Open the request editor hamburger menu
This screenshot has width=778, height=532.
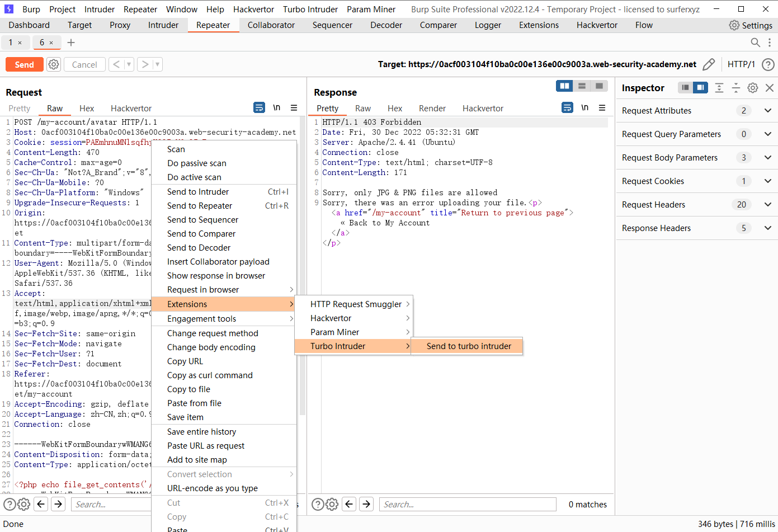(294, 107)
